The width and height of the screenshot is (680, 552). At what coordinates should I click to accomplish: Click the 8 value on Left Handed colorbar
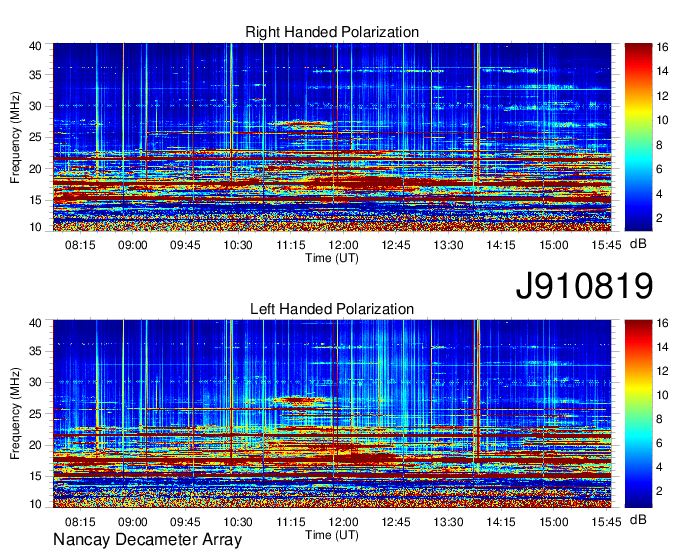[660, 419]
